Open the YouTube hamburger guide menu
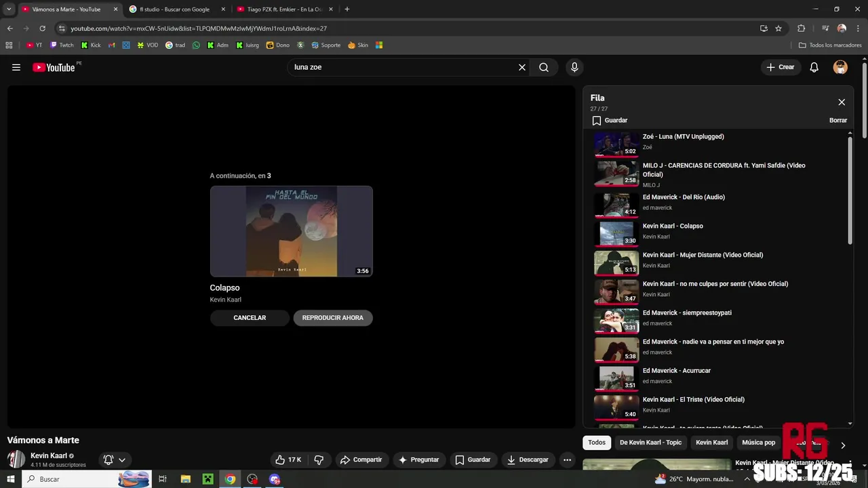 (16, 67)
